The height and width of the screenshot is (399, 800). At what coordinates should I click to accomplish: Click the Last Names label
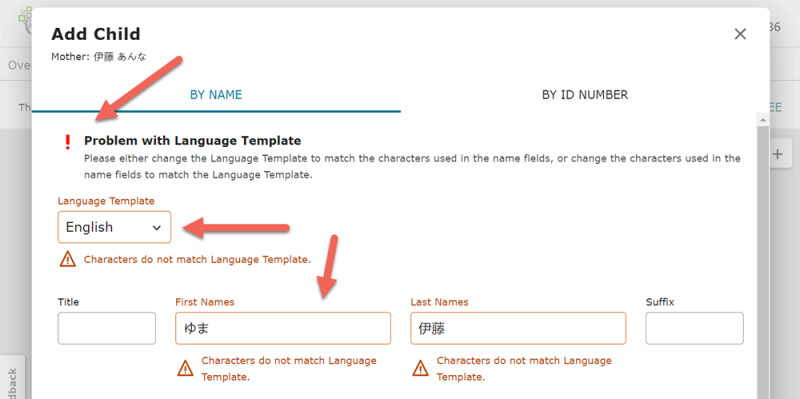tap(439, 302)
